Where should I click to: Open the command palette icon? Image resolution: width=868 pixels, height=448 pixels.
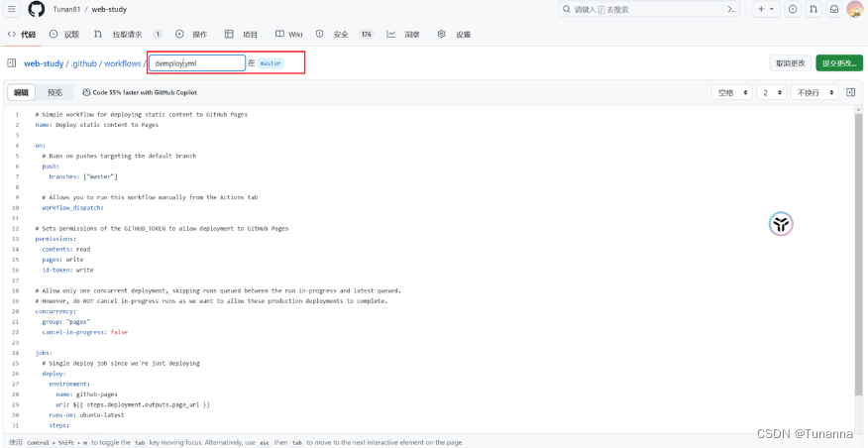click(x=732, y=9)
